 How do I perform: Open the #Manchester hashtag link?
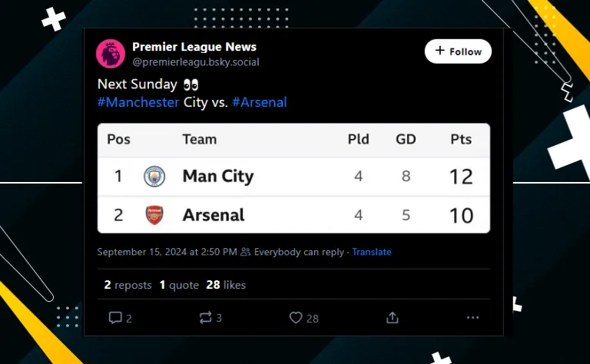(138, 102)
